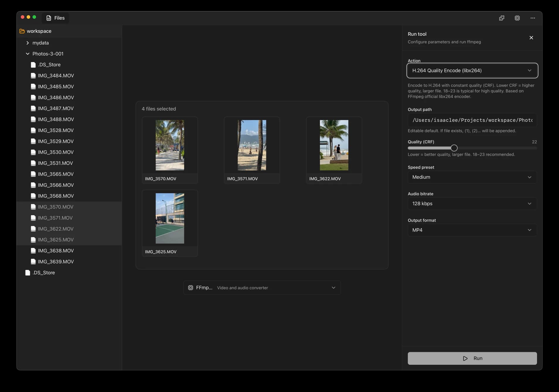Click the FFmpeg chip icon in the tool bar
This screenshot has height=392, width=559.
click(x=190, y=287)
